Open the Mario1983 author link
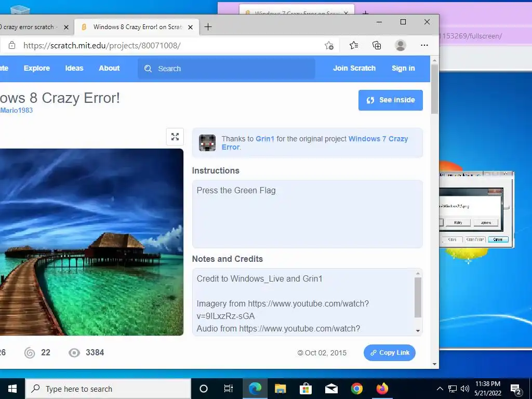 [16, 110]
